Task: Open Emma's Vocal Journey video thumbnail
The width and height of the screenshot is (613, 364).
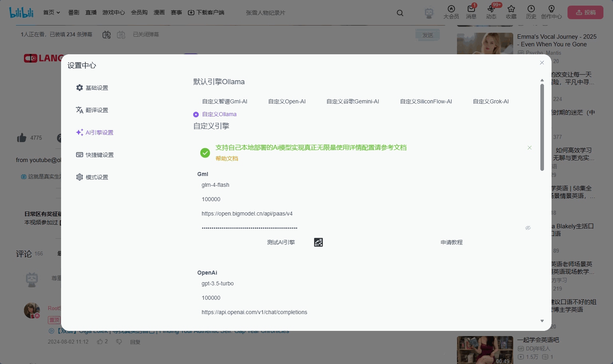Action: click(x=485, y=44)
